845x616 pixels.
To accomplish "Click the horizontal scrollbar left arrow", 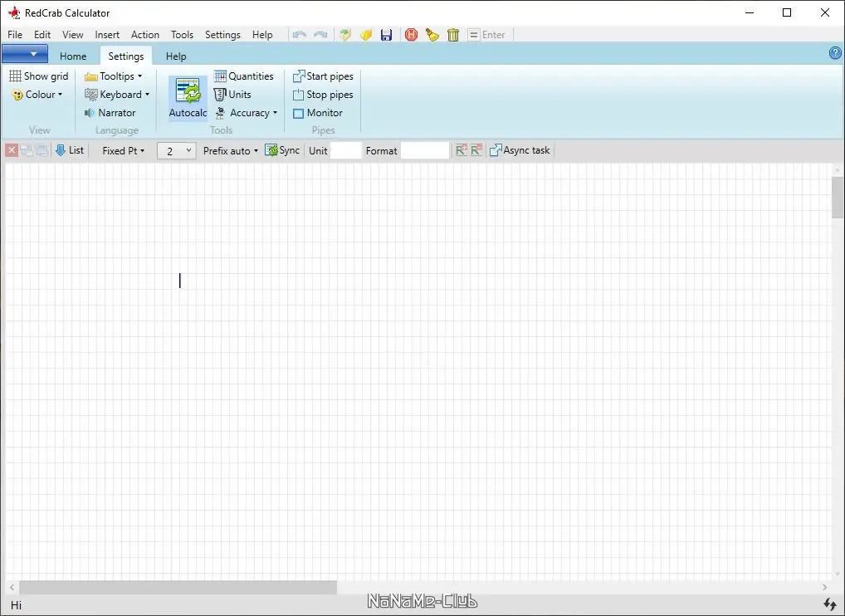I will [x=12, y=588].
